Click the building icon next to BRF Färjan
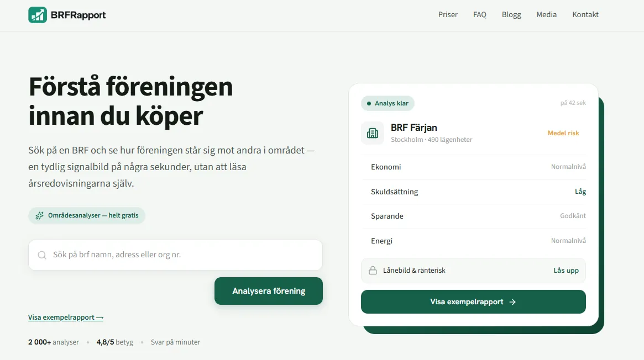This screenshot has height=360, width=644. [x=373, y=133]
